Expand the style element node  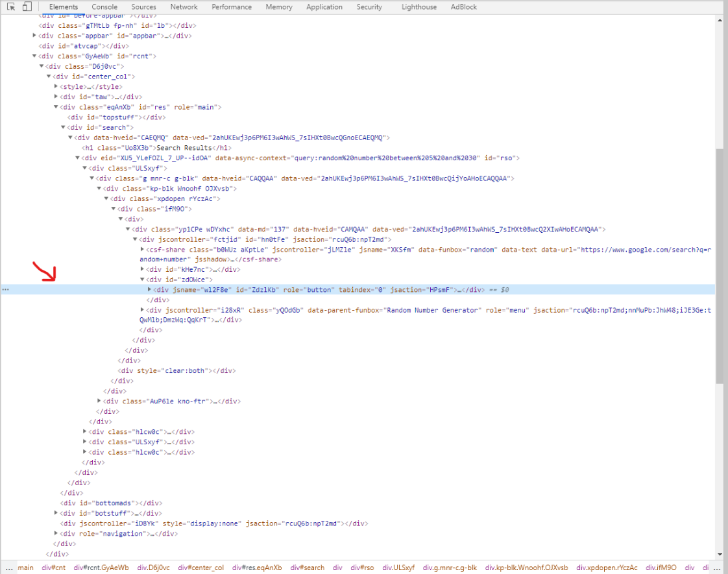56,86
